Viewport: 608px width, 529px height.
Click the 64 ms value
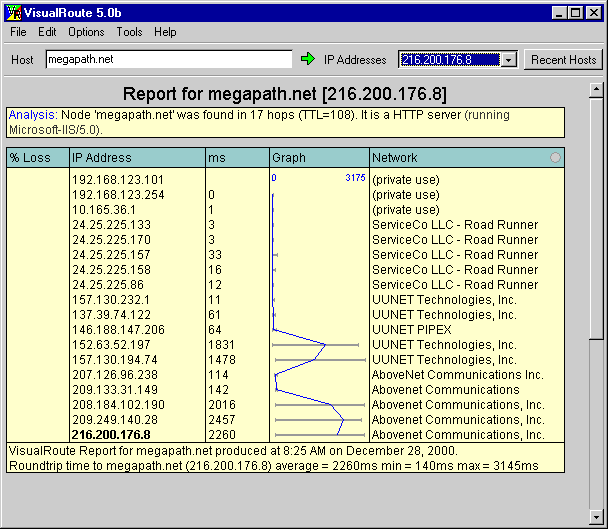(214, 330)
